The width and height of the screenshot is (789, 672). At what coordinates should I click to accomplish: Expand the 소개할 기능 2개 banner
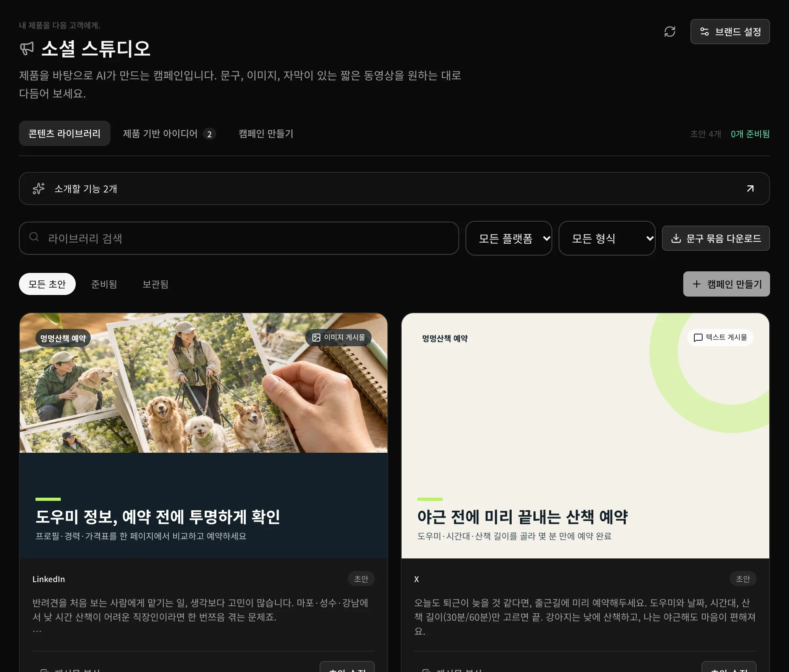[x=394, y=189]
